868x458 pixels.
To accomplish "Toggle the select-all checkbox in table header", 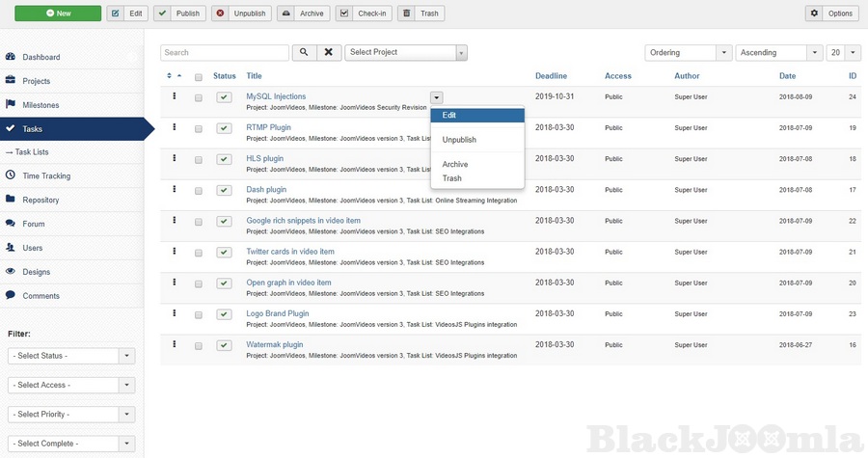I will click(199, 76).
